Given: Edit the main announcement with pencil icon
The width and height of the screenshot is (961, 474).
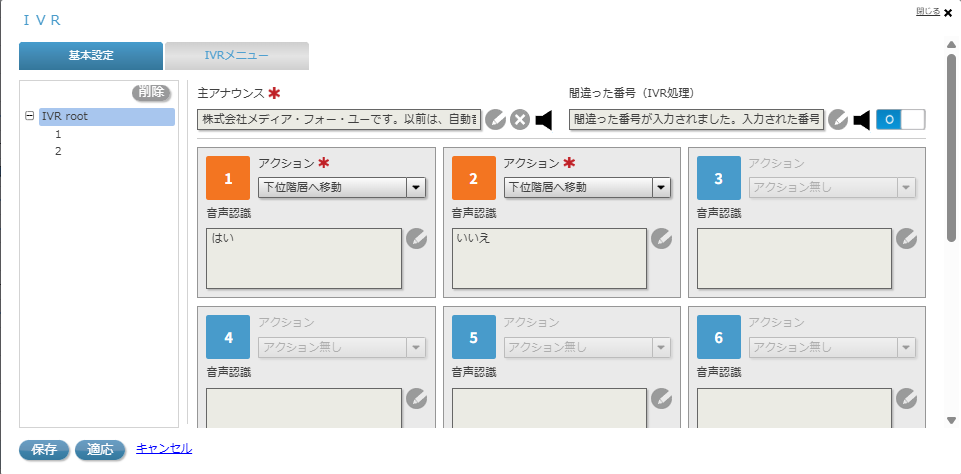Looking at the screenshot, I should pyautogui.click(x=496, y=120).
